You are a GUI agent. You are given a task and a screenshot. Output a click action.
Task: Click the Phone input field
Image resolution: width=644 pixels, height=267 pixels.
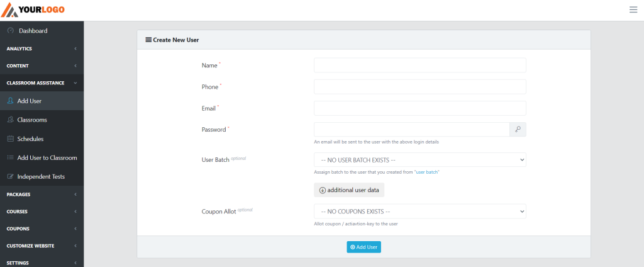point(419,86)
